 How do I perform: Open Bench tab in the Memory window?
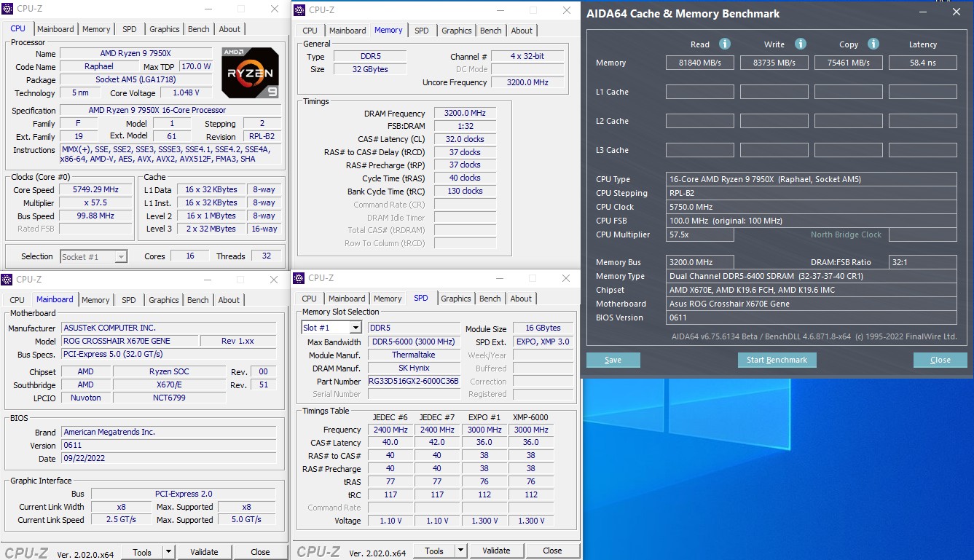point(491,31)
